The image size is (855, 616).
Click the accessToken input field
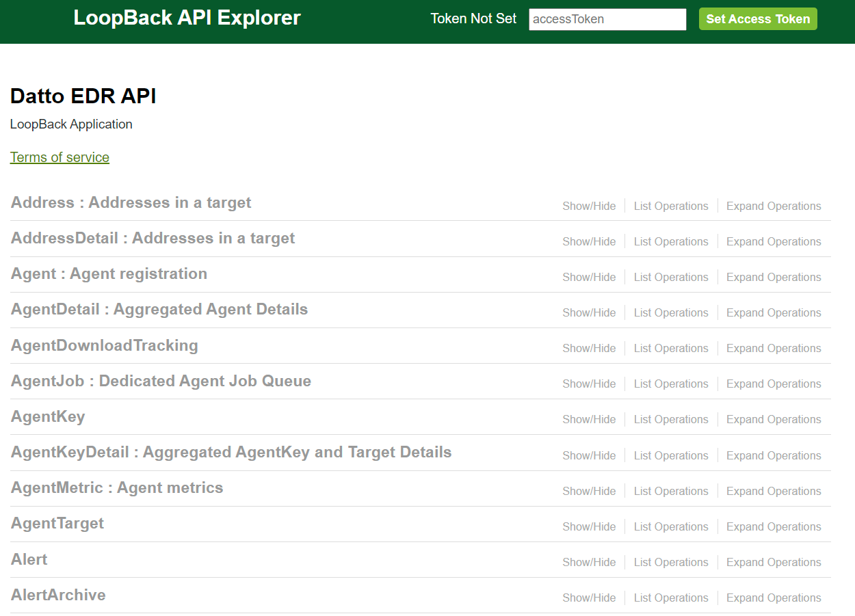pos(607,19)
